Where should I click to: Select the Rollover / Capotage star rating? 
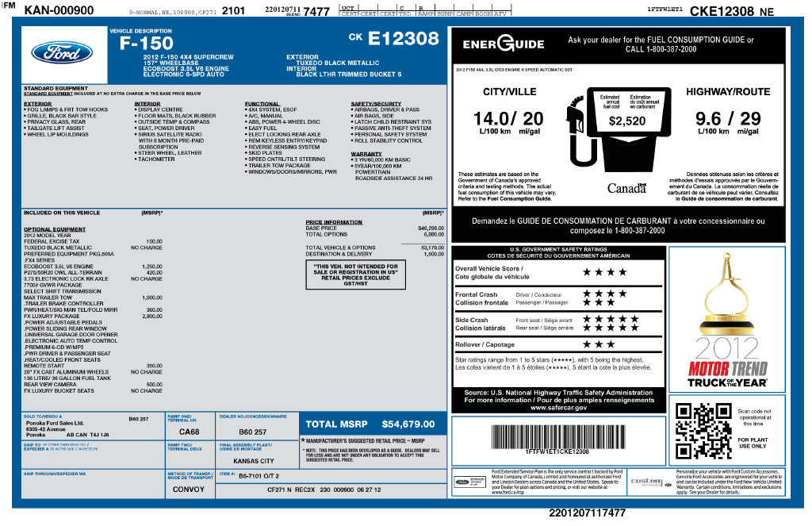[599, 344]
